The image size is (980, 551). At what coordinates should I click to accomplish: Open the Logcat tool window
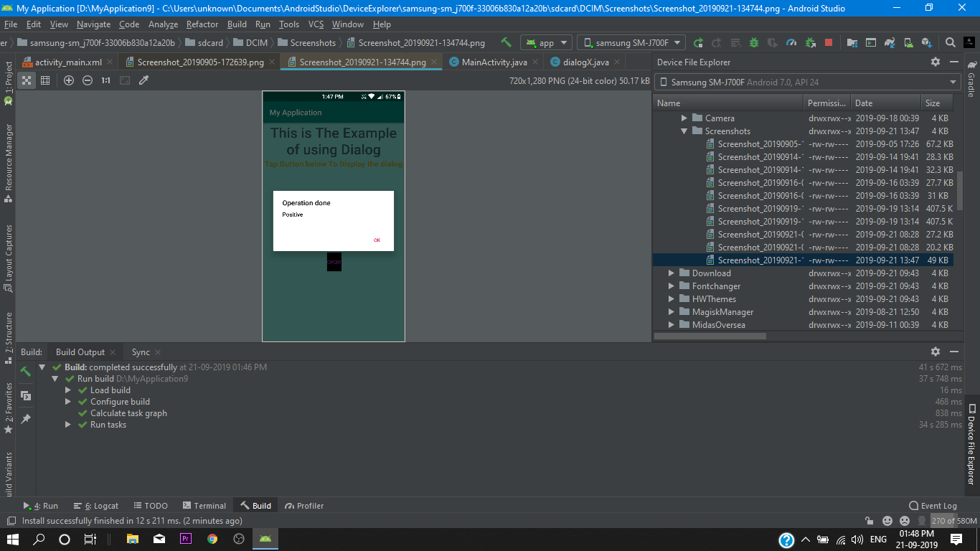tap(97, 506)
